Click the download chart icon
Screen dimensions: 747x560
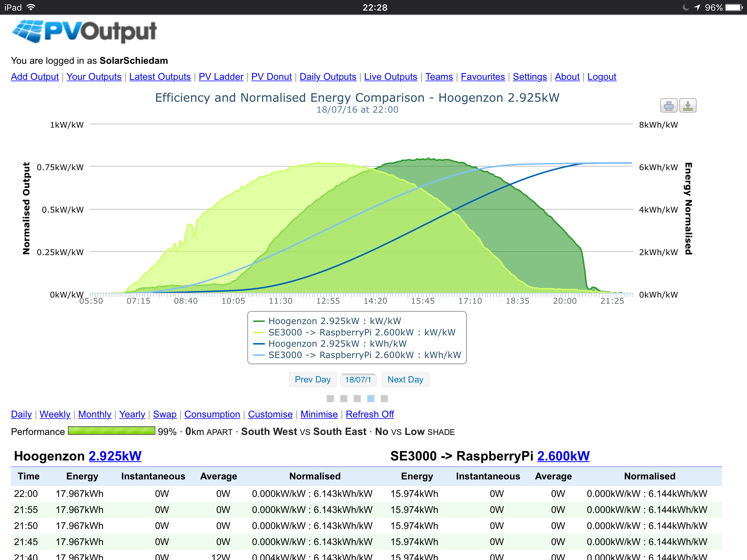688,106
